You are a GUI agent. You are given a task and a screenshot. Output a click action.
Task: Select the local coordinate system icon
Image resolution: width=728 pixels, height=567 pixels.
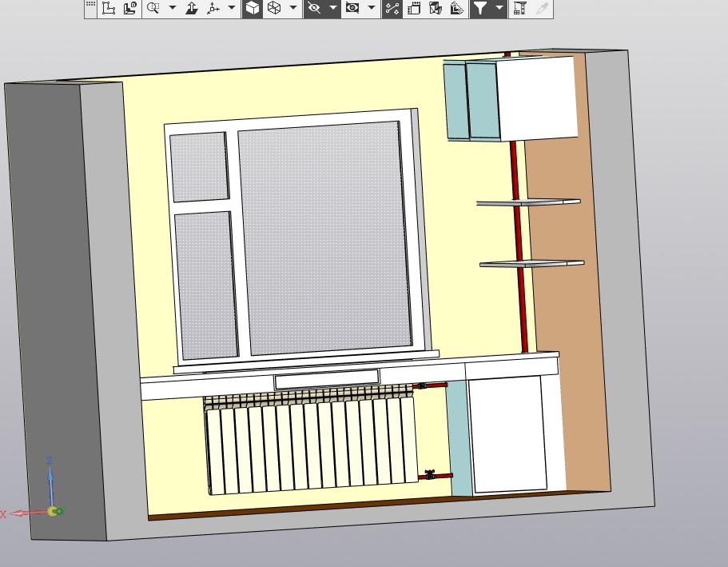click(109, 8)
